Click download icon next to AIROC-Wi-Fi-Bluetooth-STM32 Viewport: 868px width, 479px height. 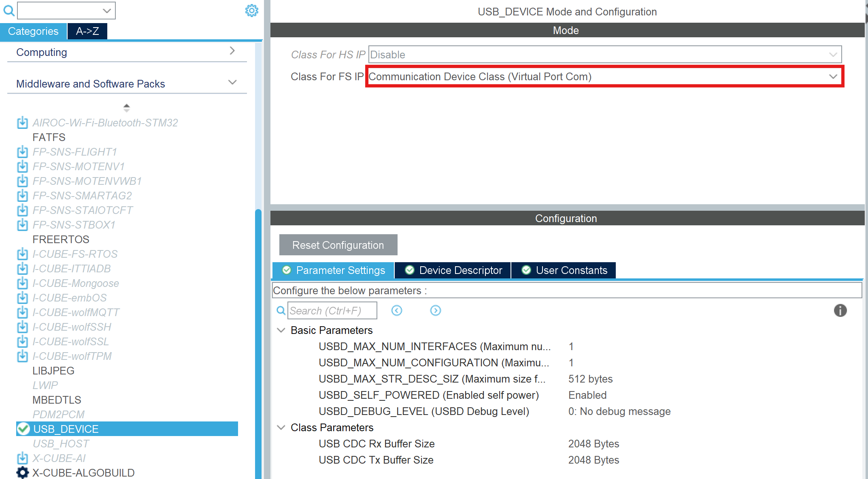[22, 122]
